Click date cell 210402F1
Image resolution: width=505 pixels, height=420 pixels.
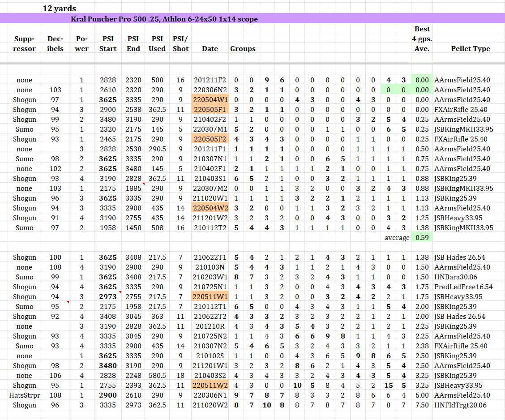210,169
